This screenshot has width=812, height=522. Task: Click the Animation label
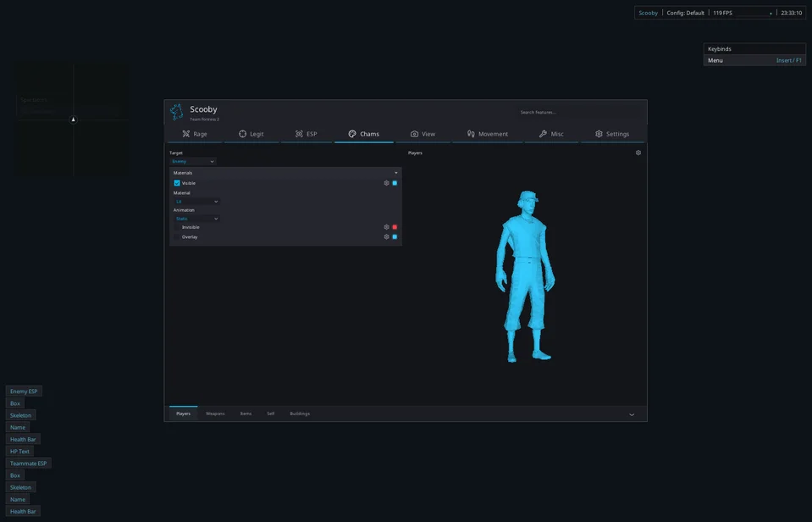(x=184, y=210)
